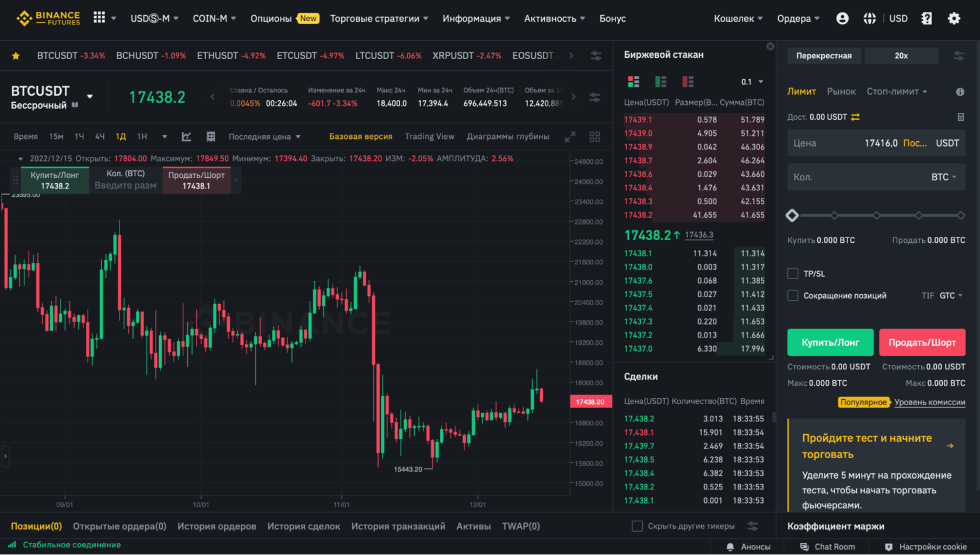Close the order book panel

pyautogui.click(x=771, y=46)
